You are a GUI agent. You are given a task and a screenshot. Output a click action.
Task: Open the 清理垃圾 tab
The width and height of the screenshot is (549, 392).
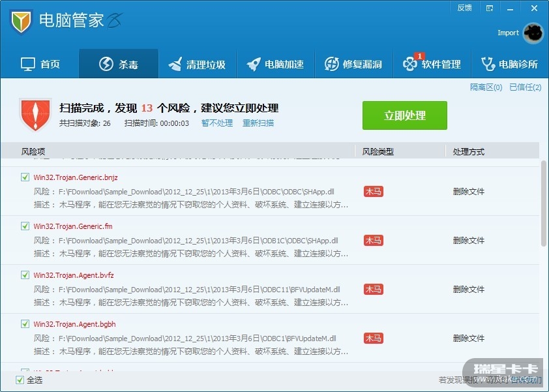pos(197,64)
